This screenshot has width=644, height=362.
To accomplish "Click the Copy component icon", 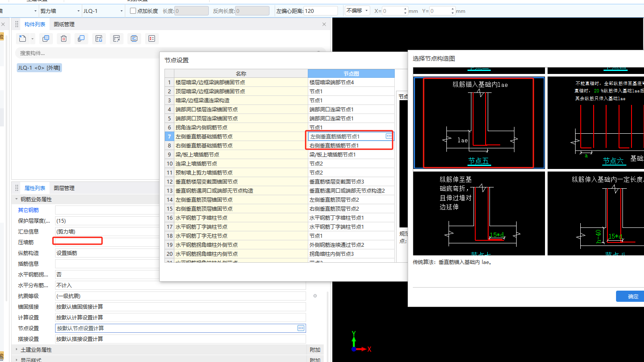I will (x=46, y=39).
